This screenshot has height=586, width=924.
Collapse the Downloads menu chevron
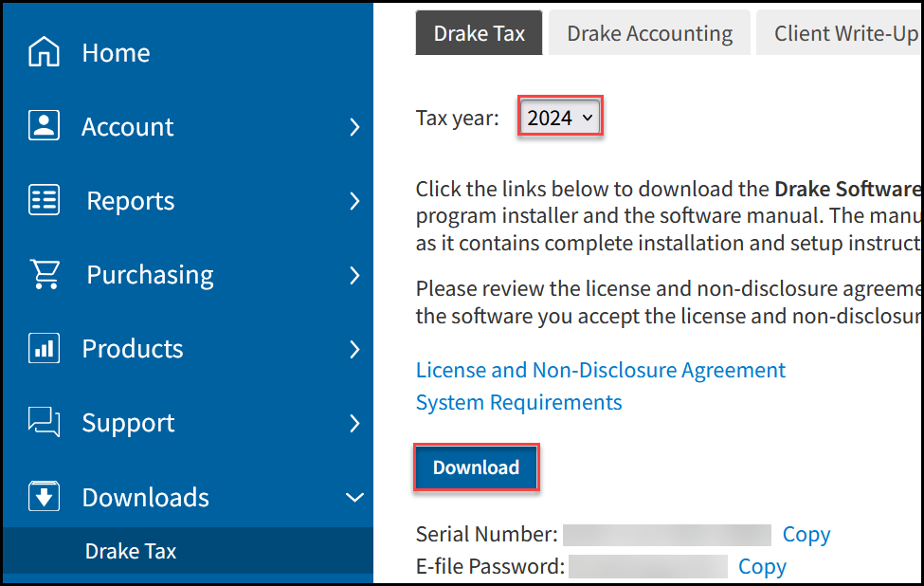(354, 498)
